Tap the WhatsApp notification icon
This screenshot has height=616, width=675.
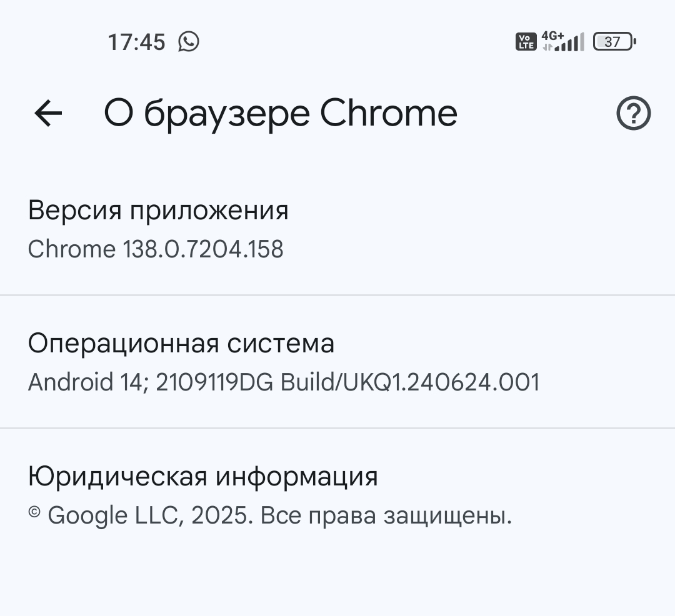(x=189, y=42)
